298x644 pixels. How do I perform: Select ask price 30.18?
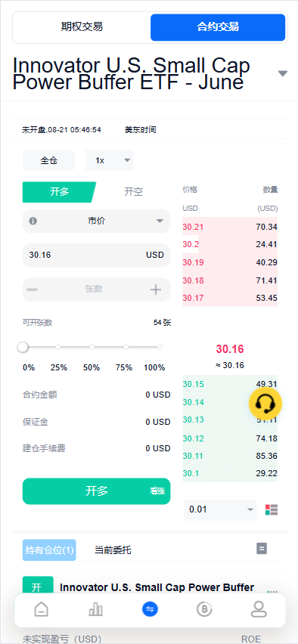(193, 280)
